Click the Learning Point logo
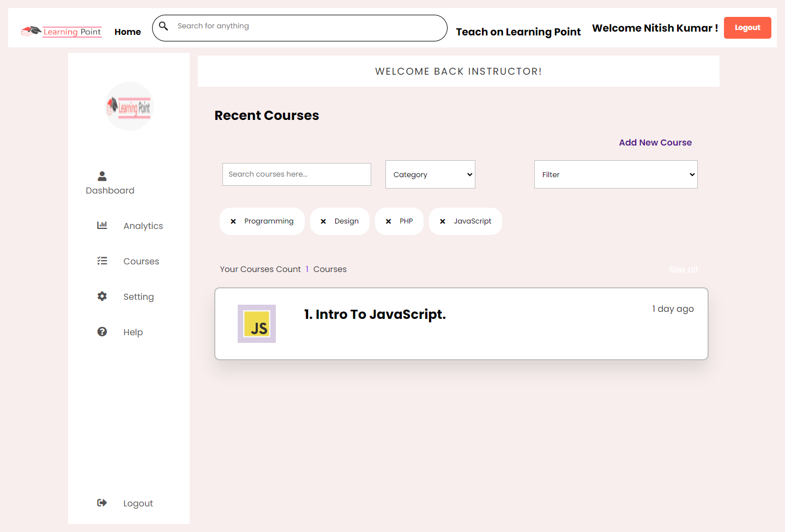This screenshot has height=532, width=785. click(x=61, y=31)
